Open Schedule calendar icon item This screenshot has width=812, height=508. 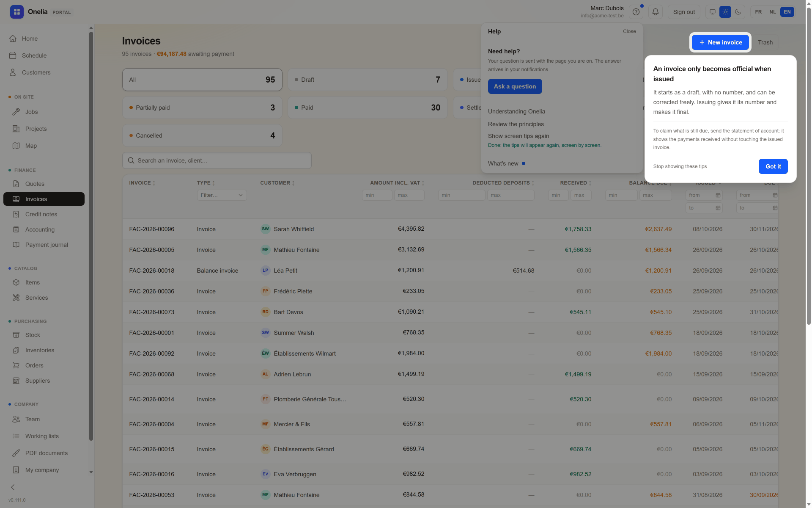click(x=44, y=55)
